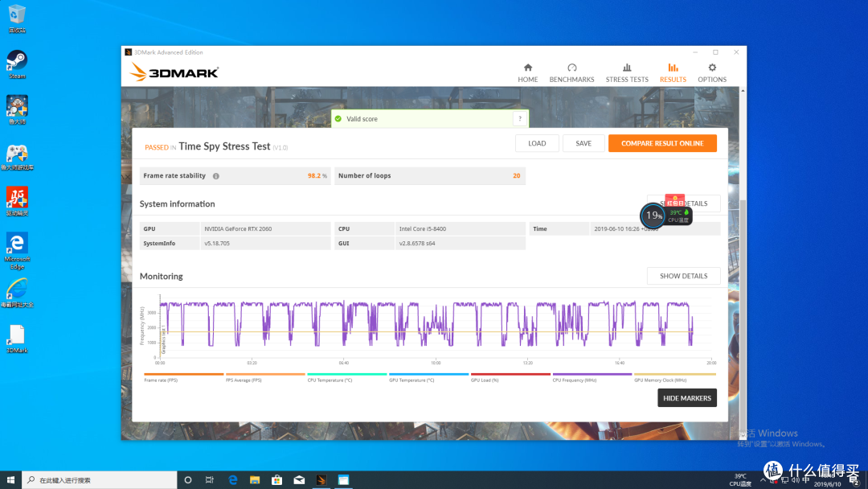
Task: Toggle the Frame rate (FPS) chart series
Action: click(x=183, y=377)
